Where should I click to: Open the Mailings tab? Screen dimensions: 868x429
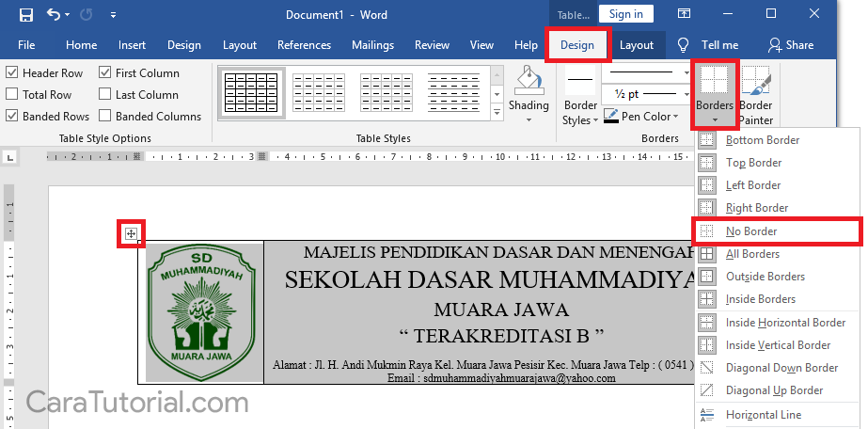point(372,45)
